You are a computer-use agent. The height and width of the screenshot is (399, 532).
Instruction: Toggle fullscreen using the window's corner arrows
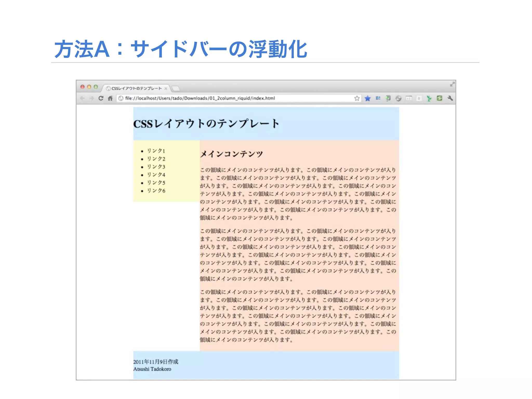click(452, 84)
